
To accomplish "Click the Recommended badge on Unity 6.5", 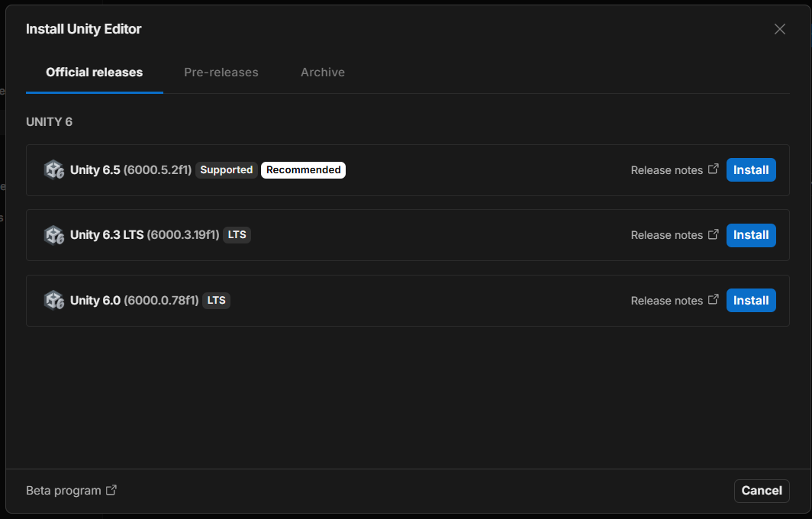I will point(303,170).
